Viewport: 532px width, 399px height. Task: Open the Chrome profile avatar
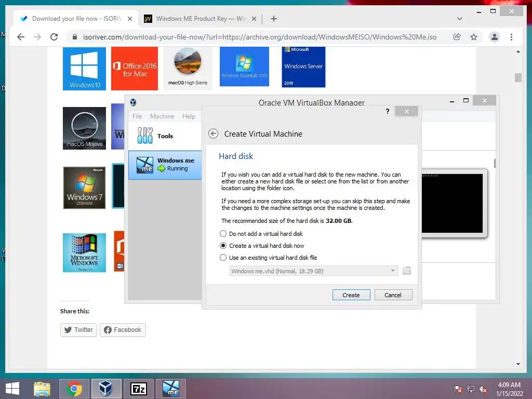click(495, 37)
